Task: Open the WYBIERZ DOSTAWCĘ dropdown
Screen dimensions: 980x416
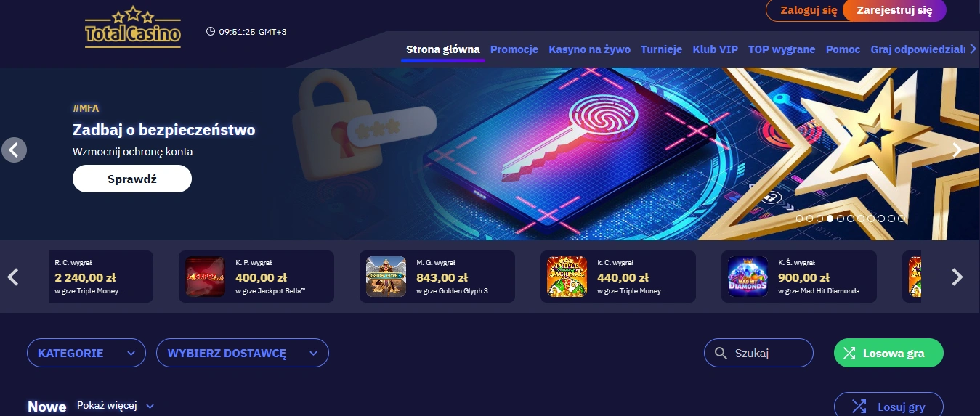Action: (243, 353)
